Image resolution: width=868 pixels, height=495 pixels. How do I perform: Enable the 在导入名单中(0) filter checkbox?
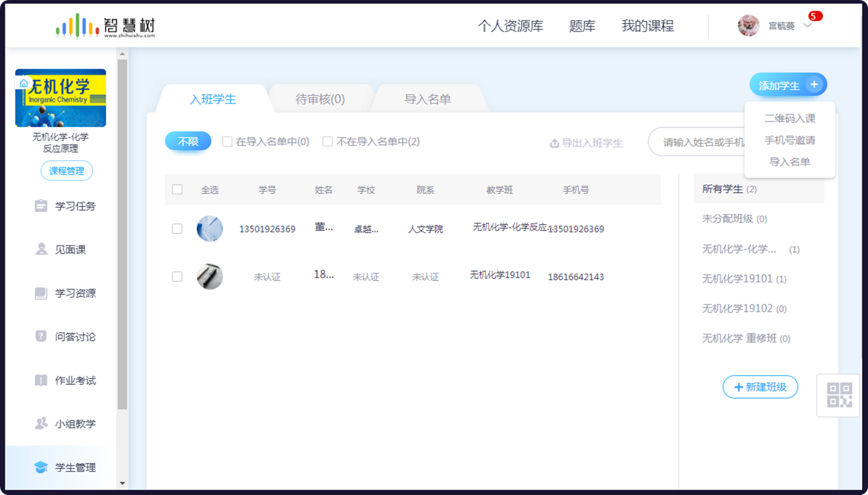[226, 141]
